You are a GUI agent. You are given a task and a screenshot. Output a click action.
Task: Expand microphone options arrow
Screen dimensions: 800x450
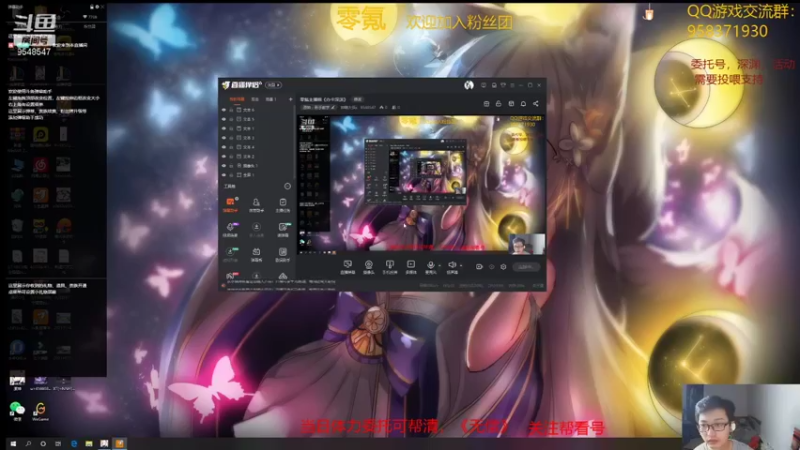[x=440, y=265]
